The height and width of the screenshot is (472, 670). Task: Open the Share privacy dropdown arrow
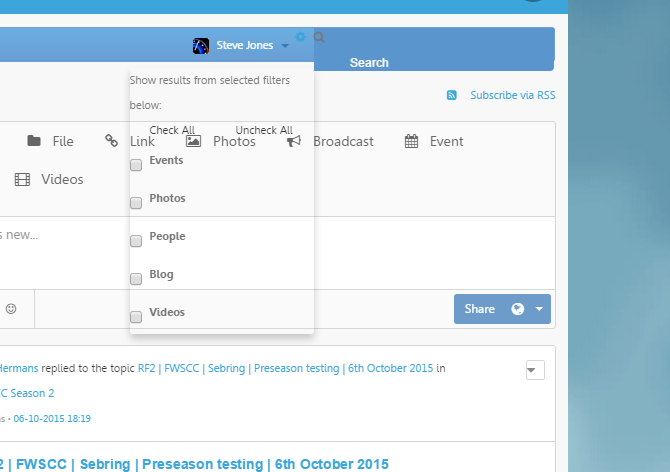[539, 309]
